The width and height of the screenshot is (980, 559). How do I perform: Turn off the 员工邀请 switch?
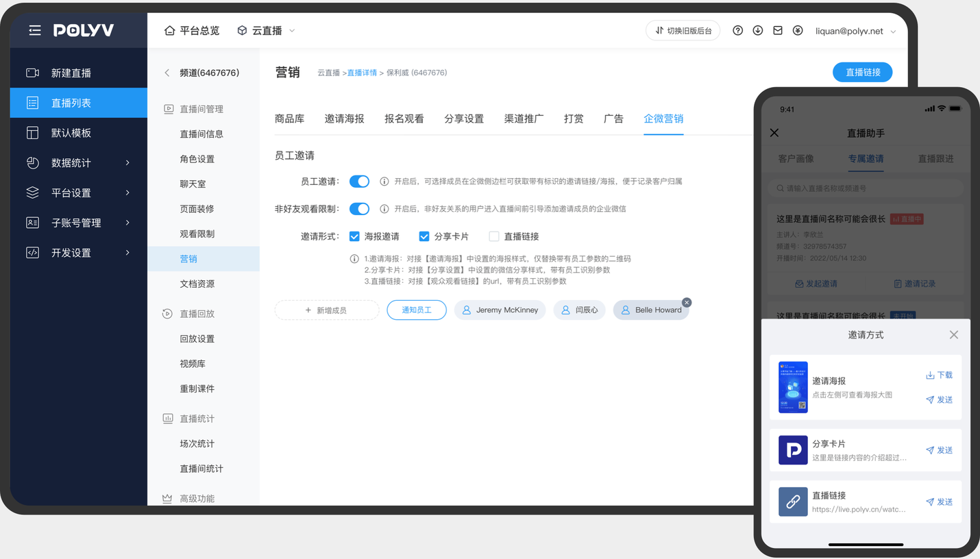359,182
